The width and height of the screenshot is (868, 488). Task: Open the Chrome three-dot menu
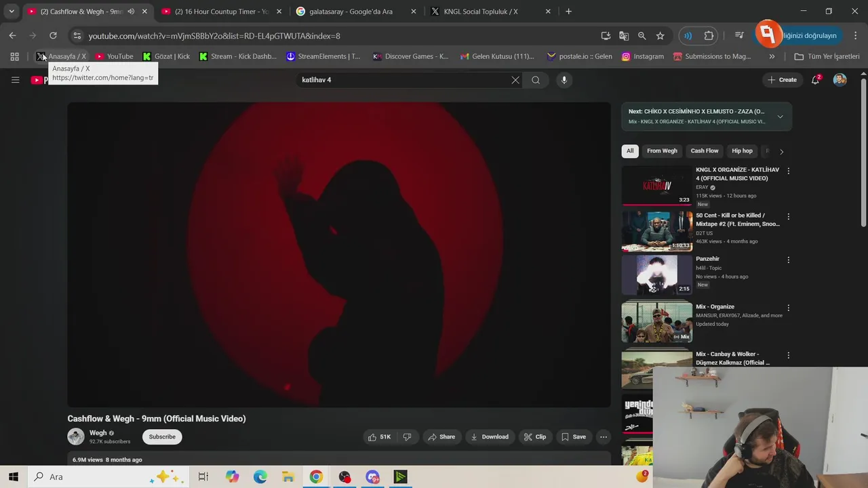pos(856,35)
